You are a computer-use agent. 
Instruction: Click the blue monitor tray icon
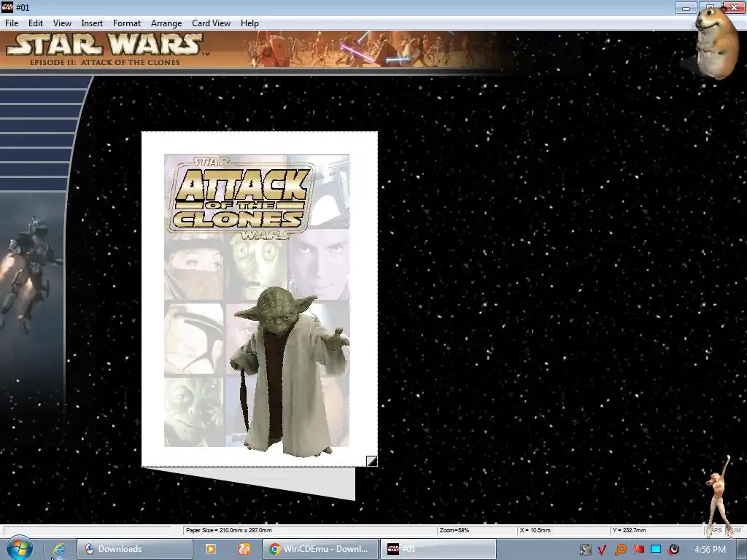pos(656,550)
